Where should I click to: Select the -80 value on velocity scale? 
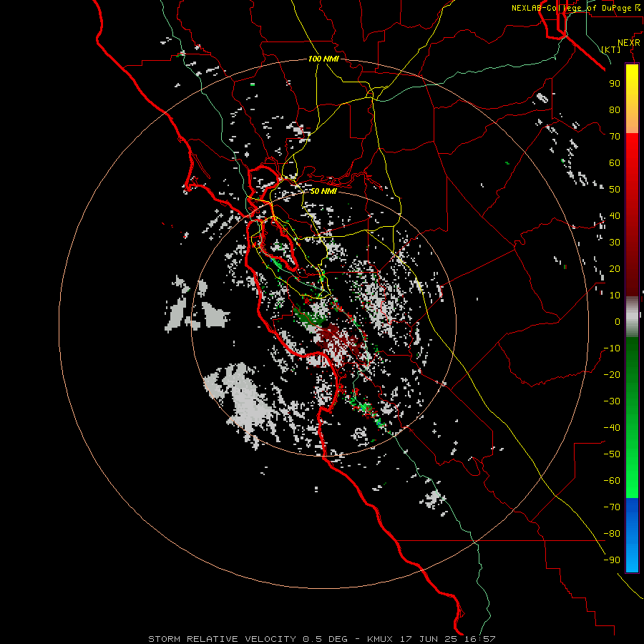coord(612,534)
